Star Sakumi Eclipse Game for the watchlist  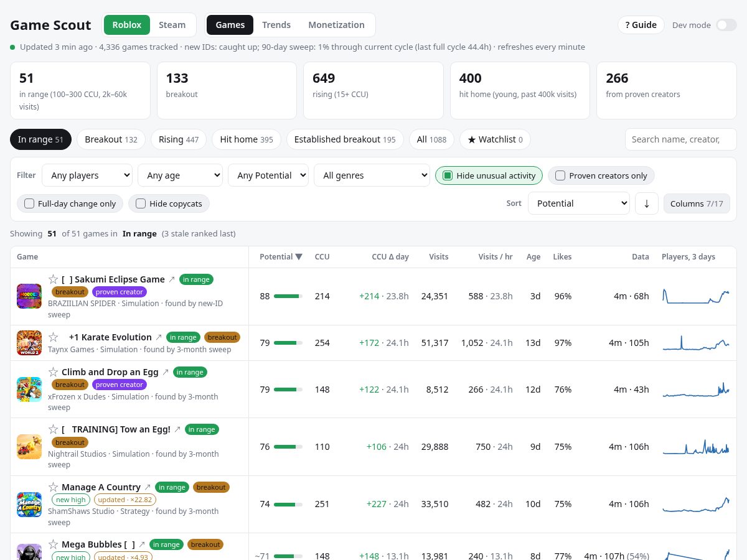click(54, 279)
